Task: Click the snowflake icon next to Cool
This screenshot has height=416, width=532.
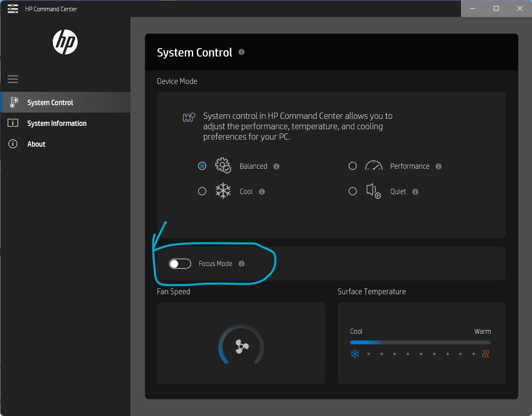Action: pos(223,191)
